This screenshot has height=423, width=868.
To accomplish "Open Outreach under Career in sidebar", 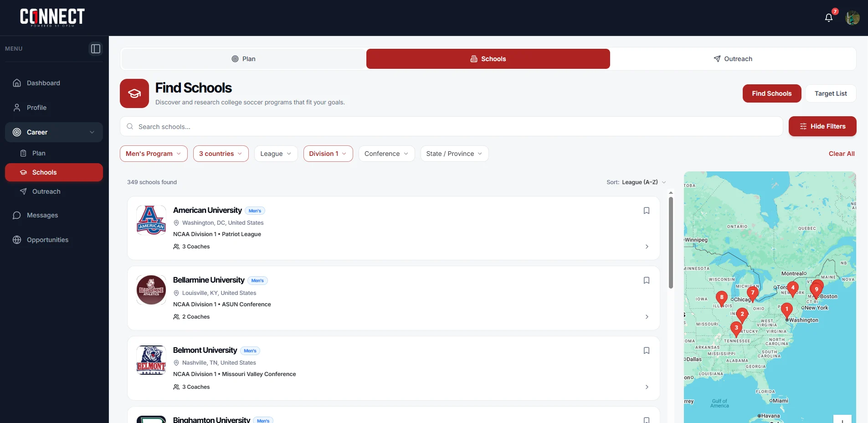I will pos(54,191).
